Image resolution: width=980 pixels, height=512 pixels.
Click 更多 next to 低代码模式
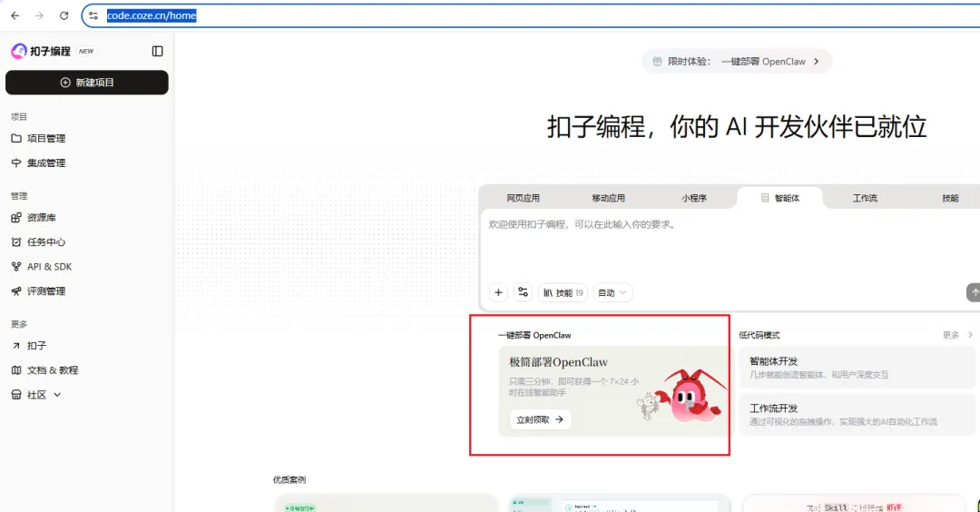(x=957, y=335)
